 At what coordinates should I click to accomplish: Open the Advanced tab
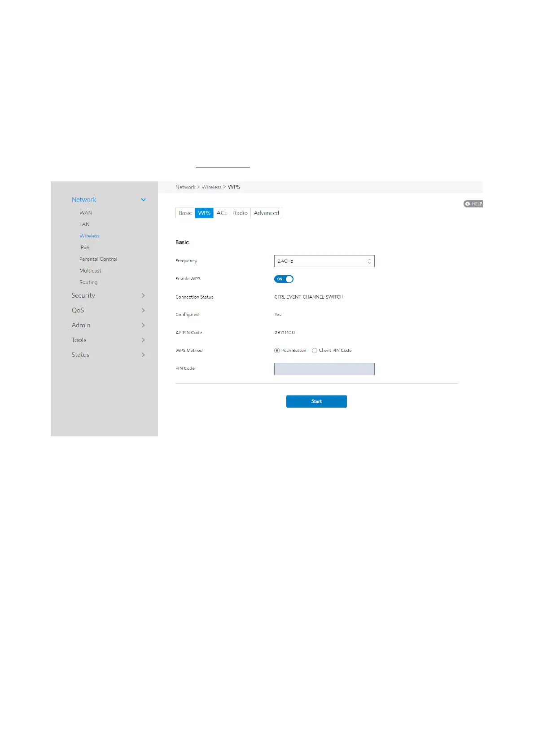click(267, 213)
